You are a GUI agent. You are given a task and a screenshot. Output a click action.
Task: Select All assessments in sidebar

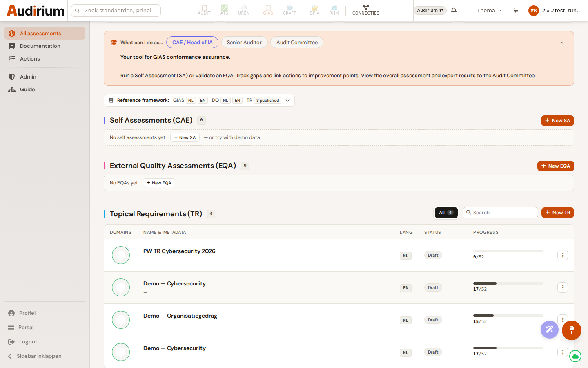[x=45, y=34]
